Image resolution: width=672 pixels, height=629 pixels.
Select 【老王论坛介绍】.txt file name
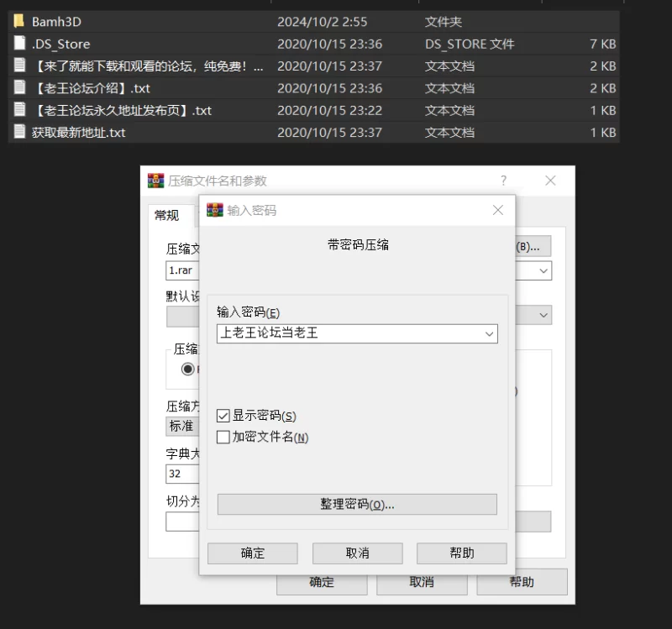(x=92, y=88)
